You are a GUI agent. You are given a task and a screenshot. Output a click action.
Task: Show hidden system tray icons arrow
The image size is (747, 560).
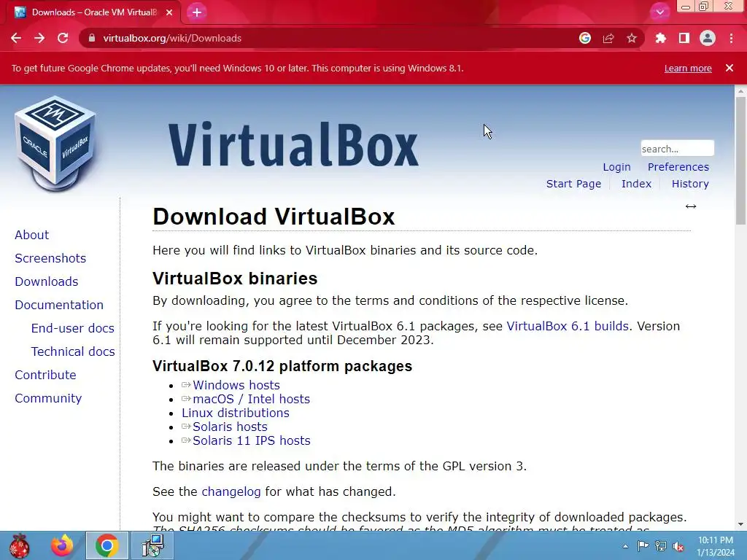coord(625,546)
